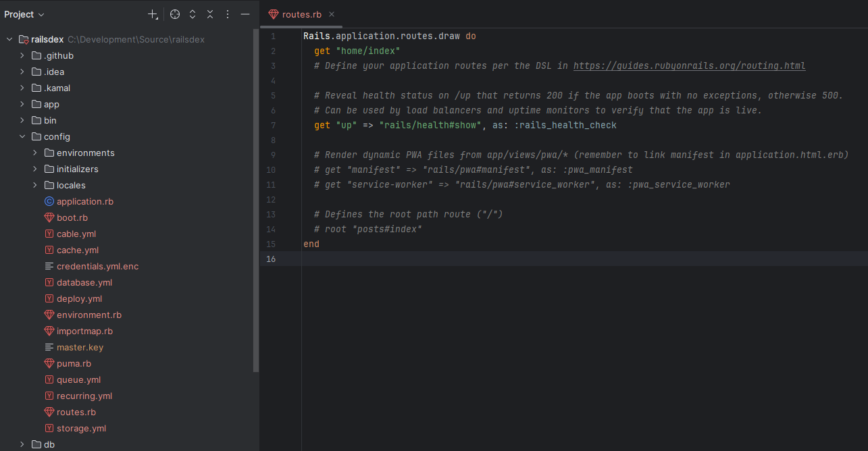Screen dimensions: 868x451
Task: Expand the db folder
Action: click(x=22, y=444)
